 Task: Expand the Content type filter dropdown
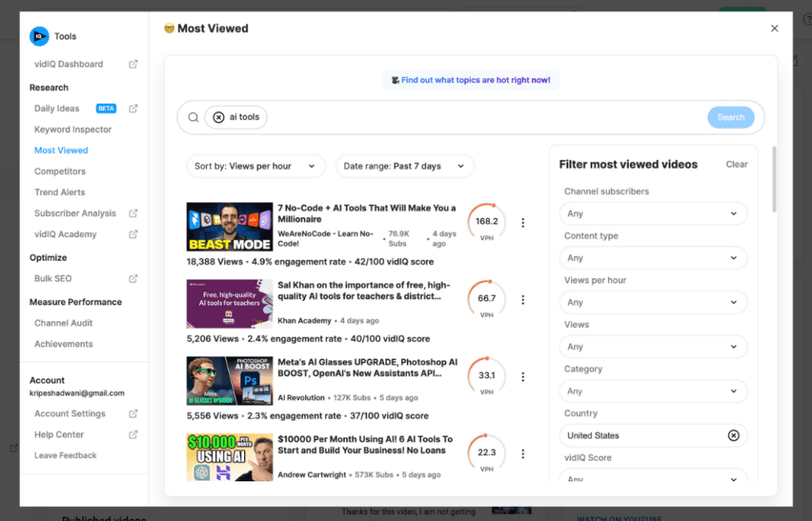point(653,258)
